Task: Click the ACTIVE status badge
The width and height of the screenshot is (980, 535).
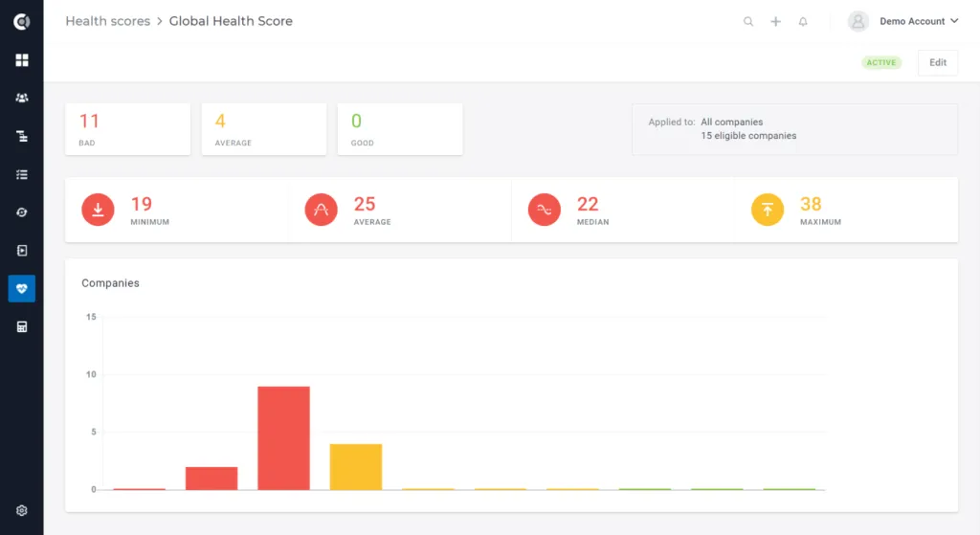Action: [x=881, y=62]
